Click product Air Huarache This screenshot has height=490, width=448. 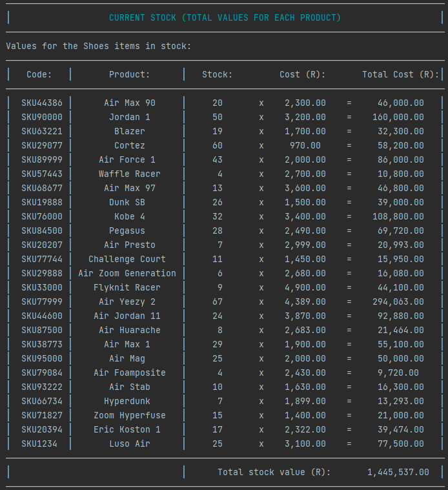(x=130, y=331)
